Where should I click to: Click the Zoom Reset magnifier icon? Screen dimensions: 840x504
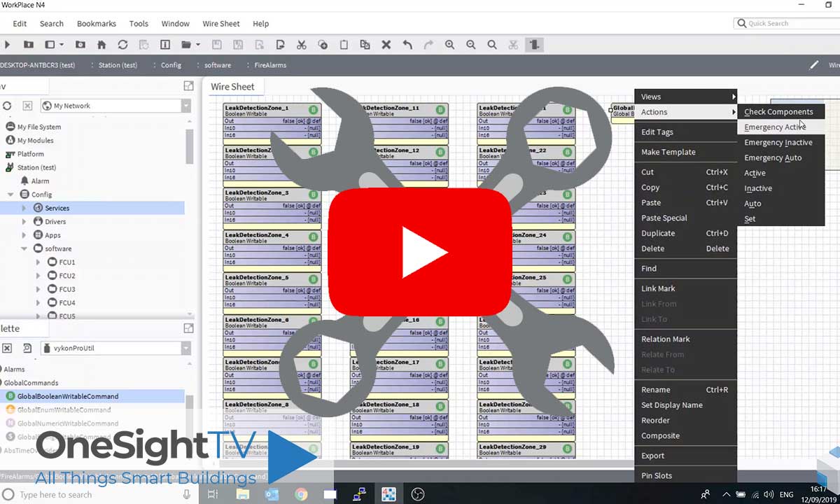(492, 45)
